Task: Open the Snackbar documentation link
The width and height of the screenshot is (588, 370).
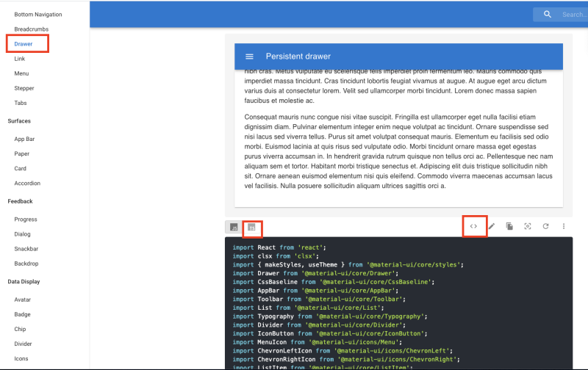Action: [x=26, y=249]
